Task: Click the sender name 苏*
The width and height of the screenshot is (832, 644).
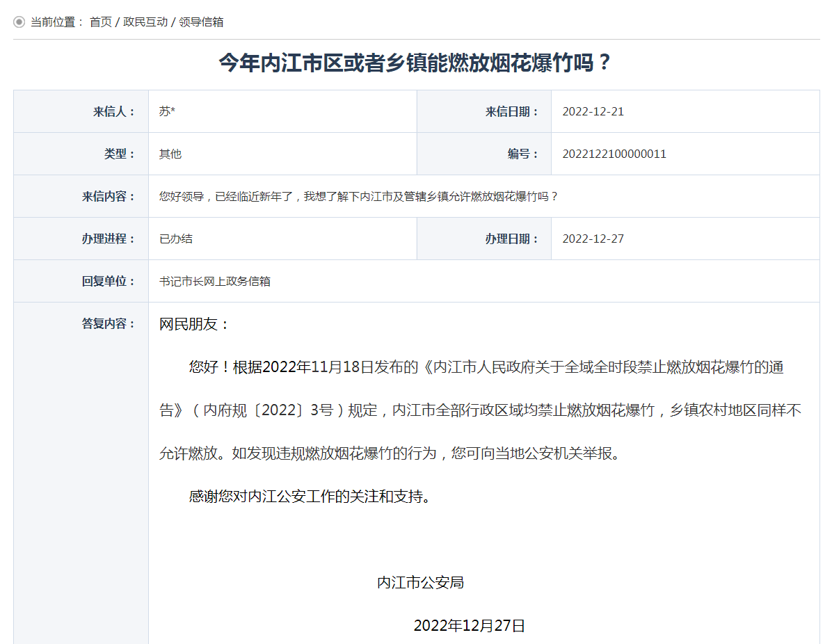Action: click(167, 111)
